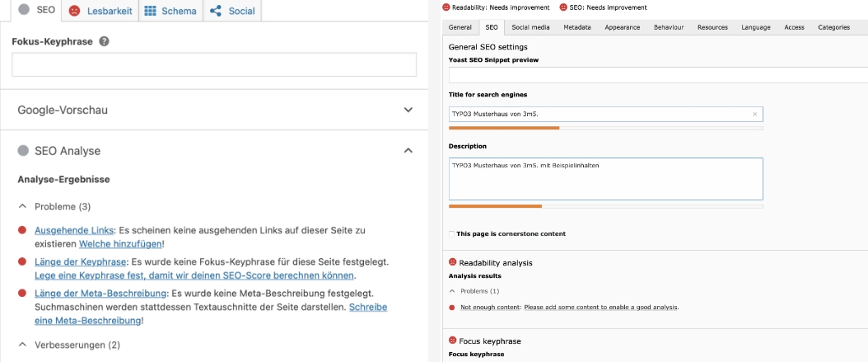Expand the Google-Vorschau section chevron
This screenshot has height=362, width=868.
point(408,110)
